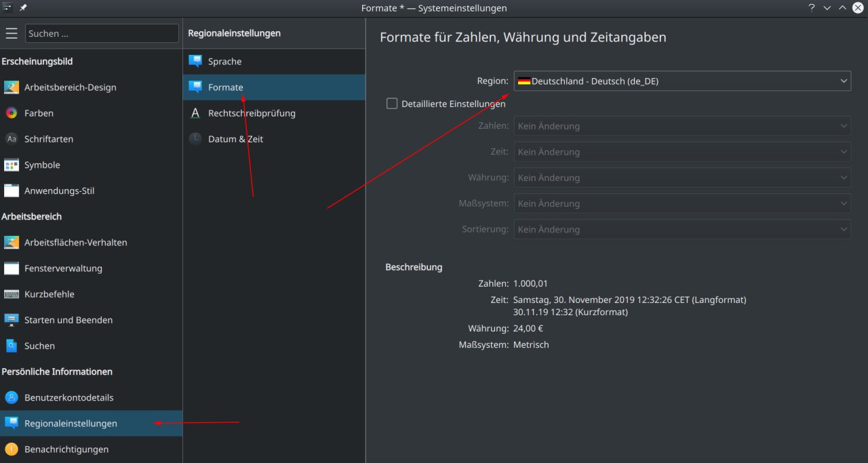Select Sprache in Regionaleinstellungen list
This screenshot has width=868, height=463.
(x=224, y=62)
